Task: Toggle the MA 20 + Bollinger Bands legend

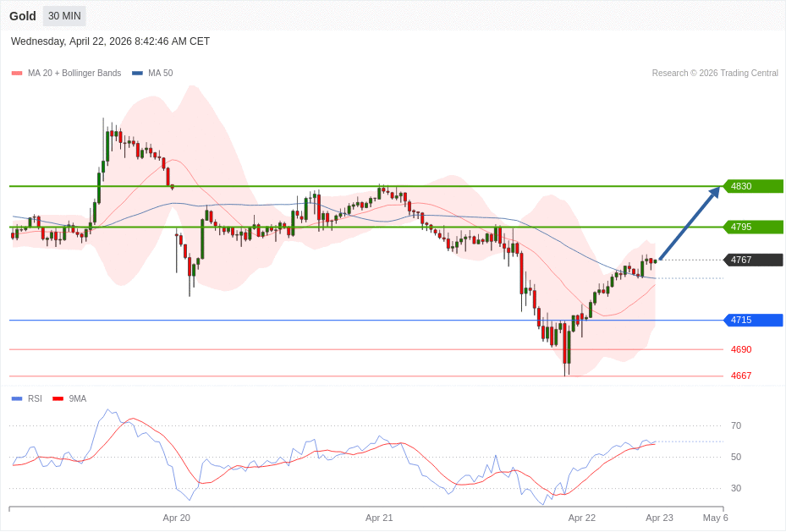Action: click(67, 74)
